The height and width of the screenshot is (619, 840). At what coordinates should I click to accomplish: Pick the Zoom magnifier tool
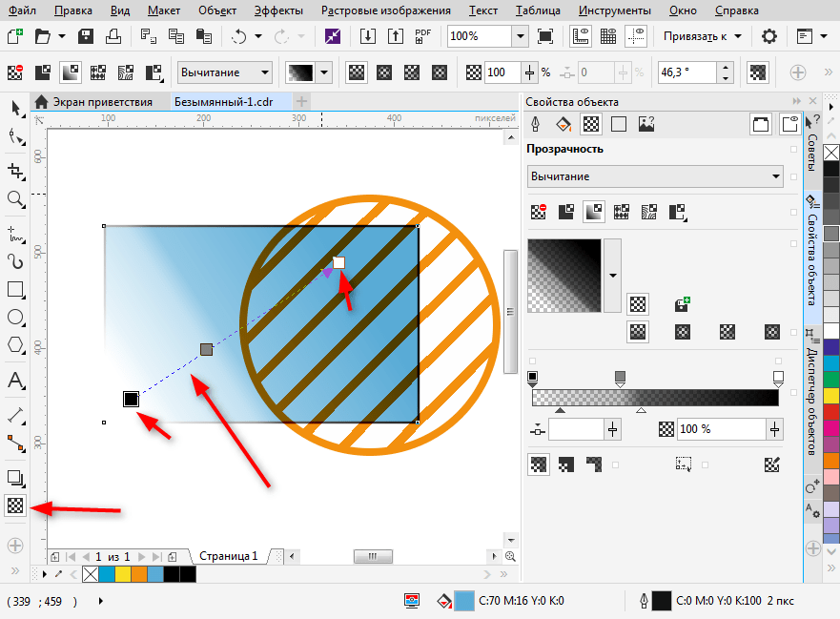click(x=15, y=198)
